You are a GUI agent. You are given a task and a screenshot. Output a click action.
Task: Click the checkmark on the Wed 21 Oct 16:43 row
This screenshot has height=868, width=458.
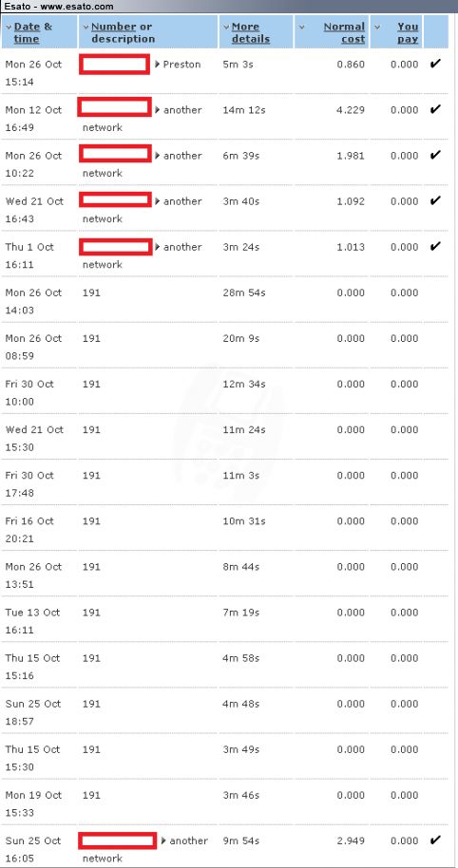436,200
